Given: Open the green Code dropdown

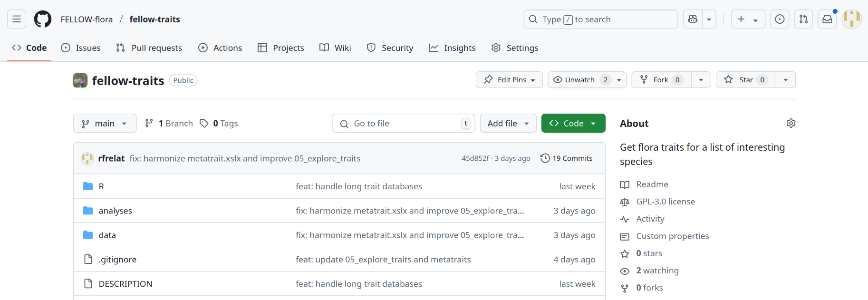Looking at the screenshot, I should click(573, 124).
